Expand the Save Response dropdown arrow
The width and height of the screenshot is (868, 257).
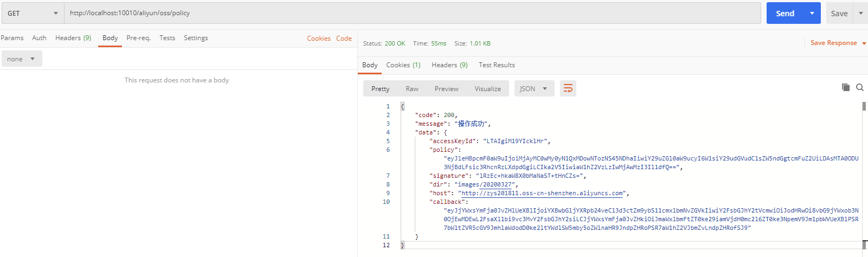tap(864, 43)
